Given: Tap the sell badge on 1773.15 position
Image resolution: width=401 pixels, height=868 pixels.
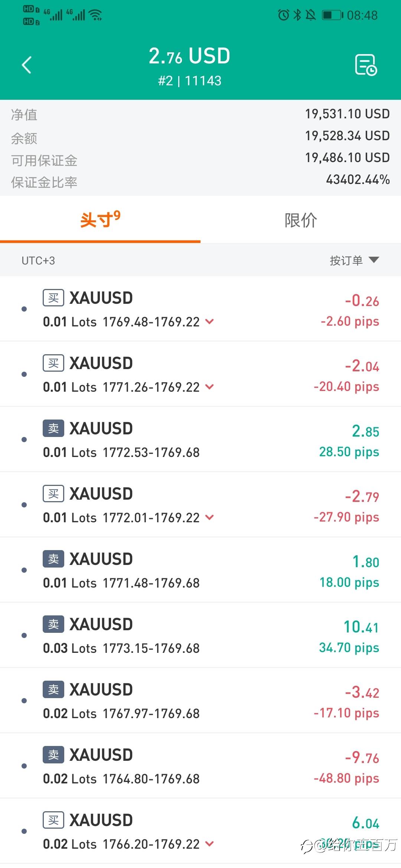Looking at the screenshot, I should 53,624.
